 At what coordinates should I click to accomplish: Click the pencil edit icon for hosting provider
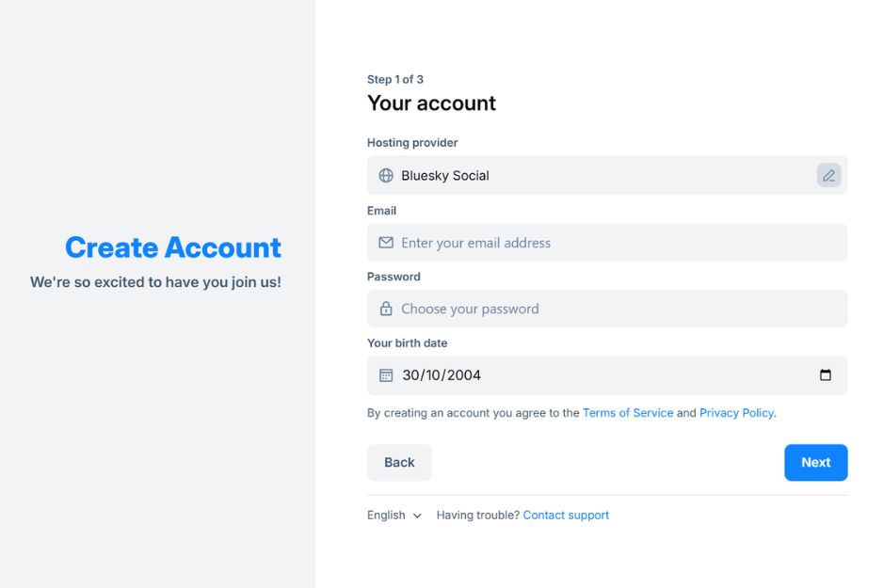click(828, 175)
